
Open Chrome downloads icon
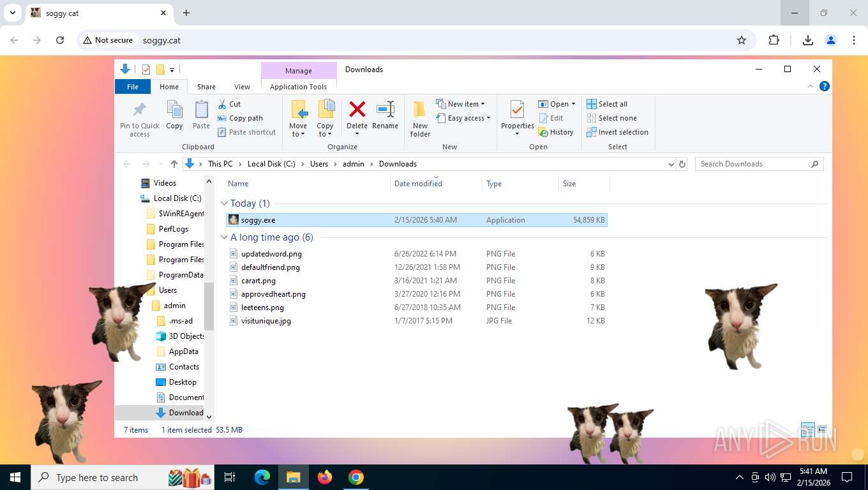(808, 40)
